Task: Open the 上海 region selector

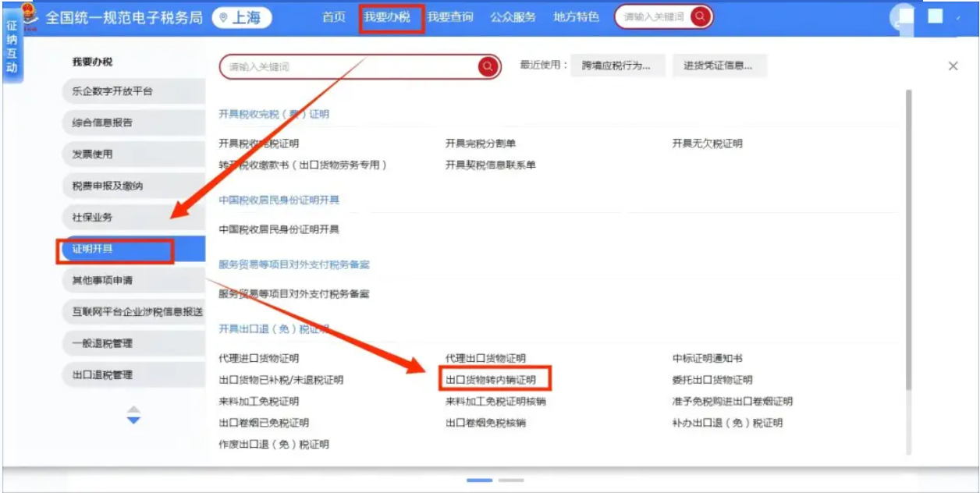Action: click(x=242, y=18)
